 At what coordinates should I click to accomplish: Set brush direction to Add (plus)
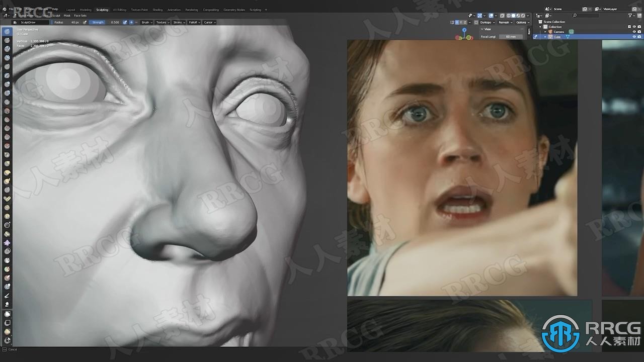[131, 22]
